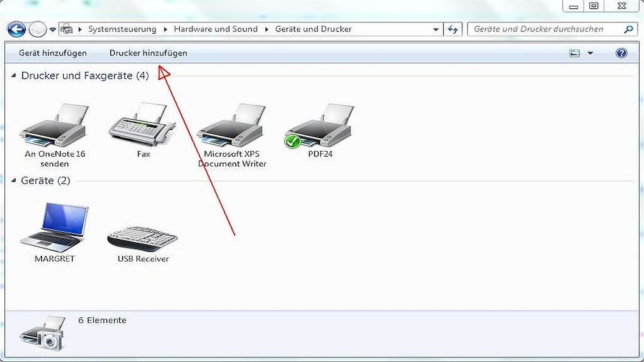Click the refresh button beside address bar
Screen dimensions: 644x362
pos(453,29)
